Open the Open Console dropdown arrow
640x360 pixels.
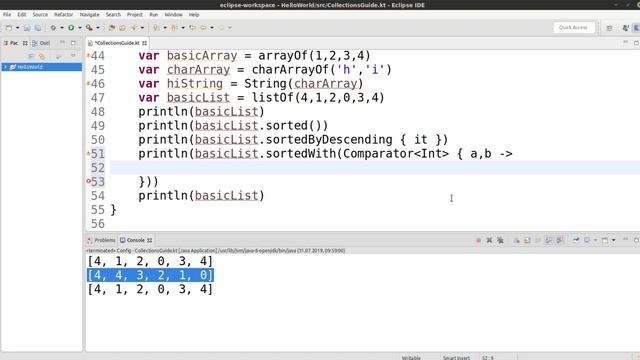tap(613, 240)
